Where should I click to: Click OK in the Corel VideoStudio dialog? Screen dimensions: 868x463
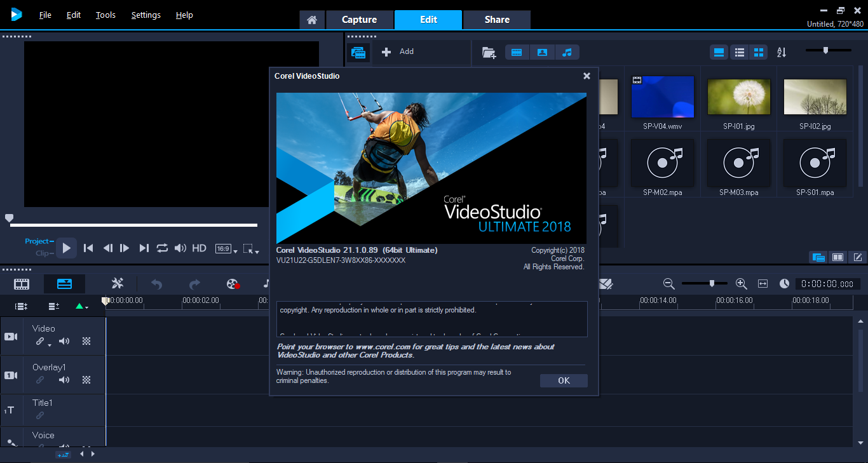coord(564,380)
